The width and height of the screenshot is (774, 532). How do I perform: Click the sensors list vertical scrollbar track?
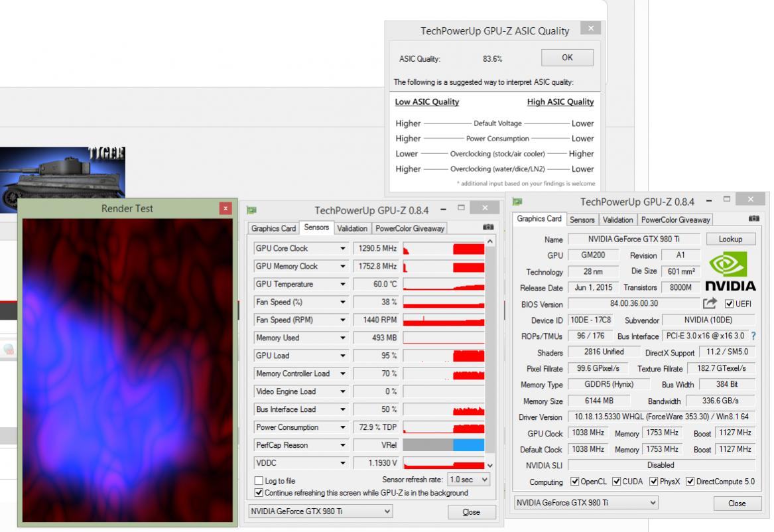tap(489, 353)
